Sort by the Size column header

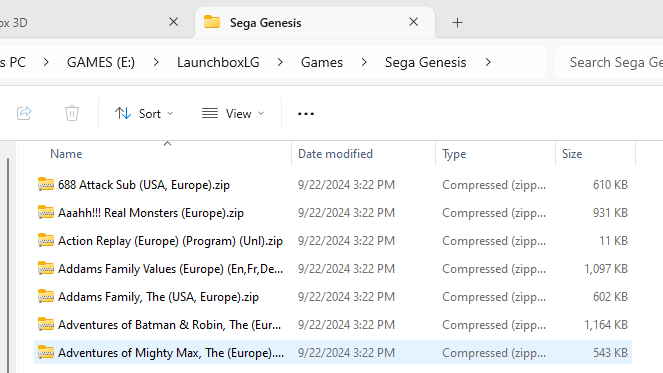pyautogui.click(x=572, y=154)
